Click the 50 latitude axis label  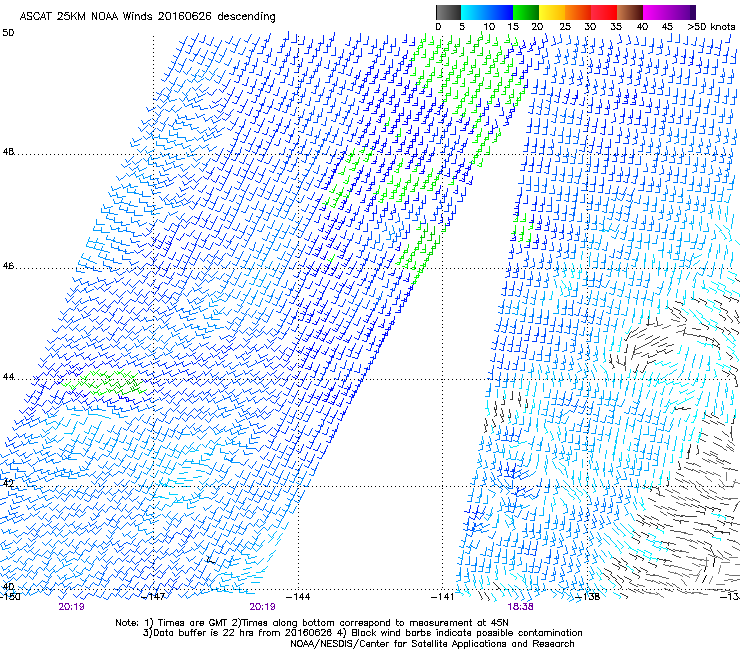coord(8,33)
